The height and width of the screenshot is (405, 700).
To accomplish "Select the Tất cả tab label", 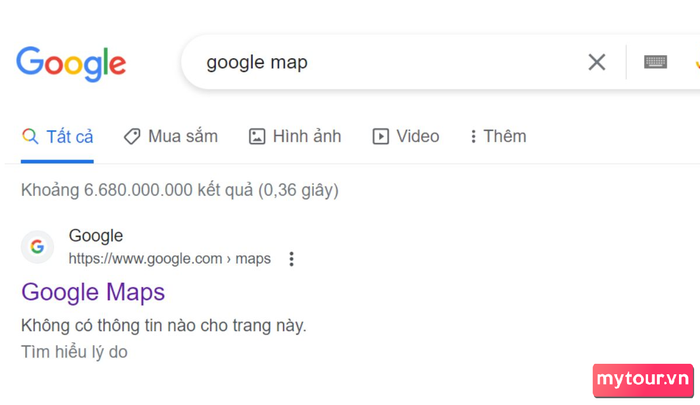I will pyautogui.click(x=70, y=137).
